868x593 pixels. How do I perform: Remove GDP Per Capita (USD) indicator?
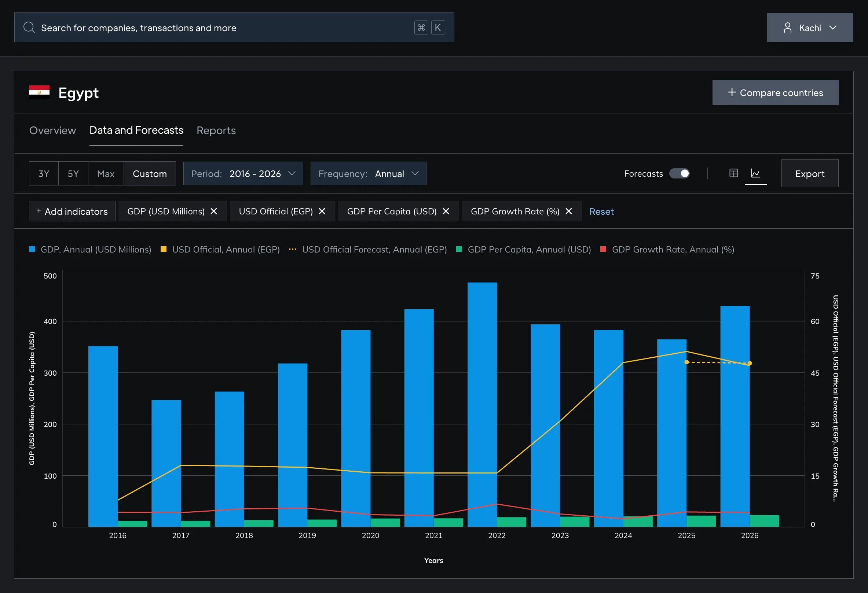pyautogui.click(x=446, y=211)
